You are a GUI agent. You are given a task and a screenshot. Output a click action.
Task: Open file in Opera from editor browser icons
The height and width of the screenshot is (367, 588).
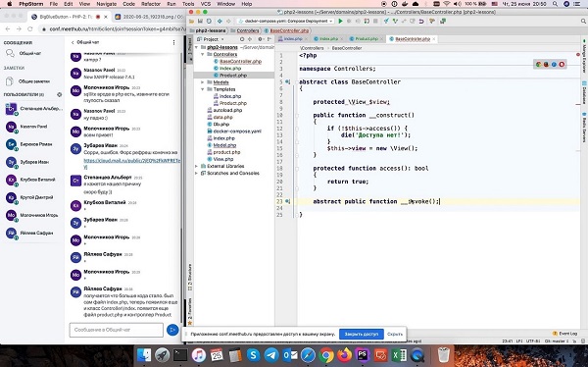(562, 64)
